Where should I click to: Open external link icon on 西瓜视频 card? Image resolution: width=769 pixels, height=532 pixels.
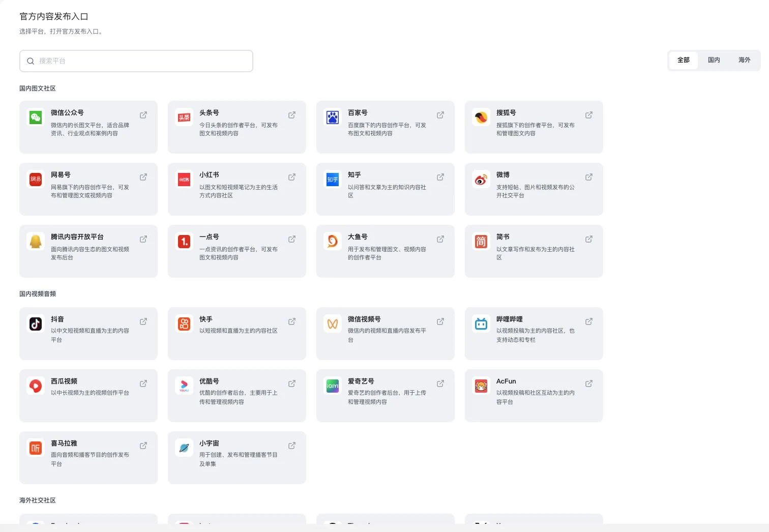[x=143, y=383]
